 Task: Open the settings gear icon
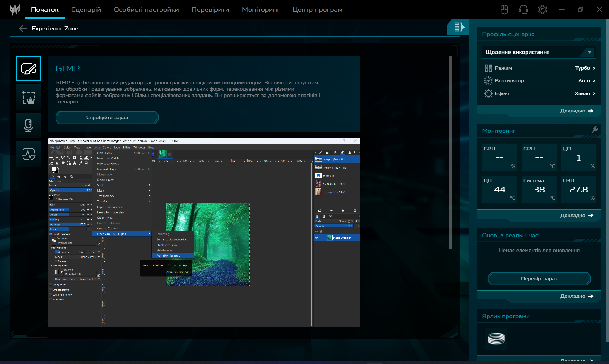542,10
